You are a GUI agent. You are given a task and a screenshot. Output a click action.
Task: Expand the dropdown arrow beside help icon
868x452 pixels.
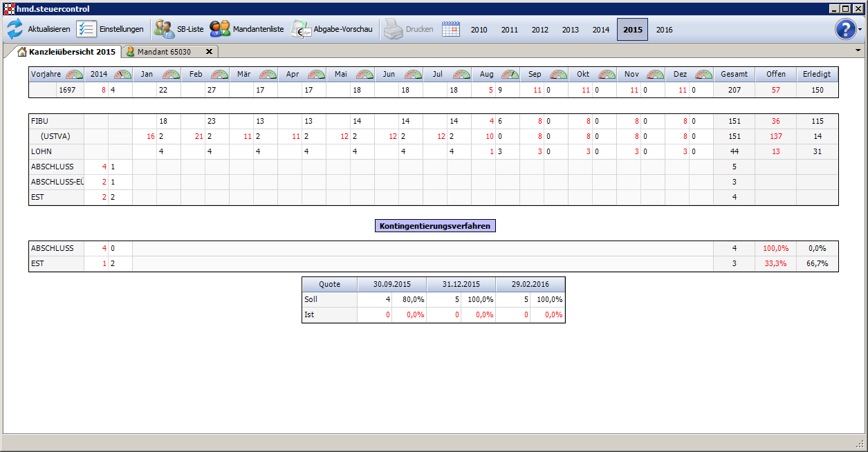pos(860,30)
